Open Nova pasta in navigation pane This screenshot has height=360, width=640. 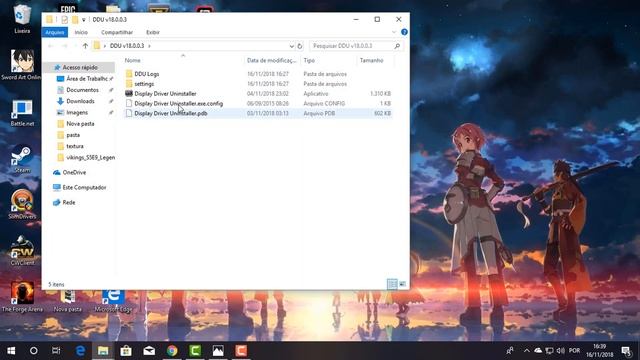tap(80, 123)
